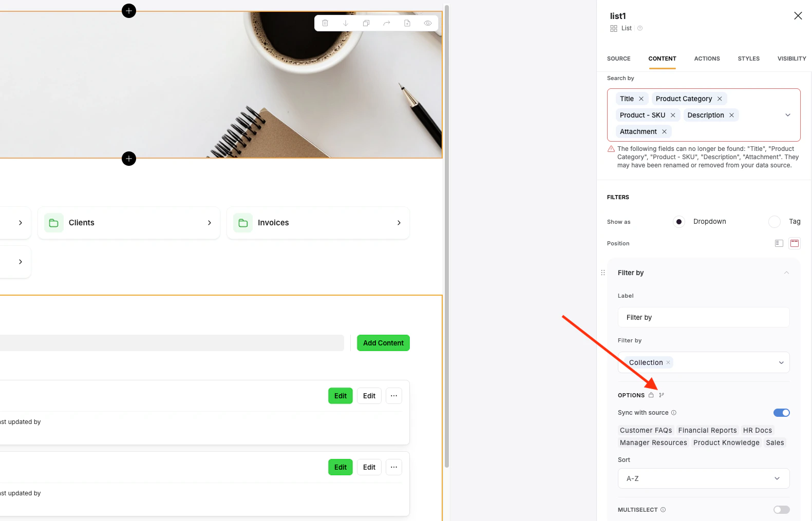This screenshot has height=521, width=812.
Task: Click the coffee cup header image
Action: pyautogui.click(x=221, y=85)
